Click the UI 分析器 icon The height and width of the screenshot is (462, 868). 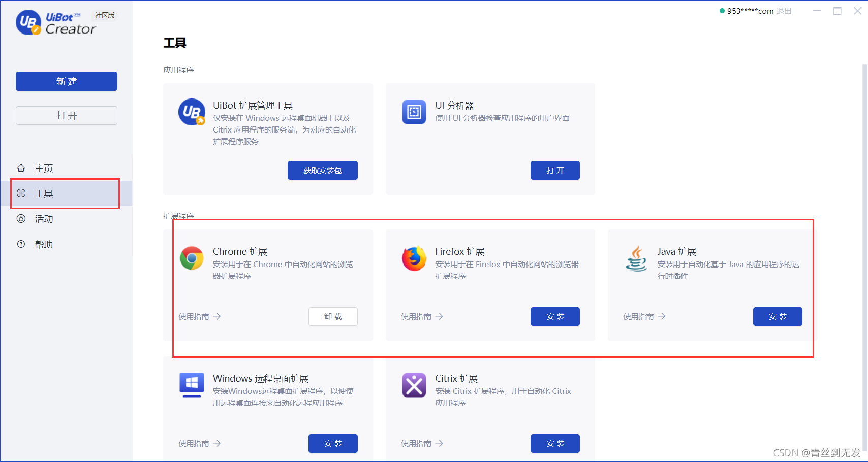[414, 112]
